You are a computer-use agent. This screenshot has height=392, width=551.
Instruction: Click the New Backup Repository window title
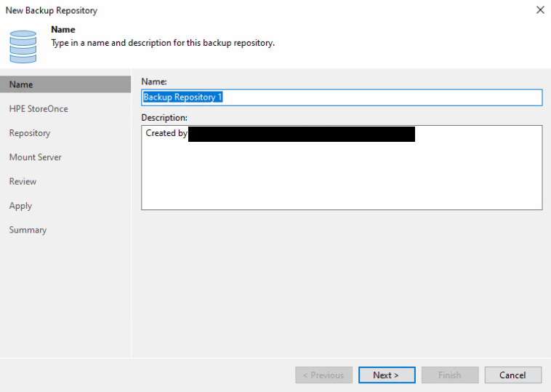pos(52,10)
